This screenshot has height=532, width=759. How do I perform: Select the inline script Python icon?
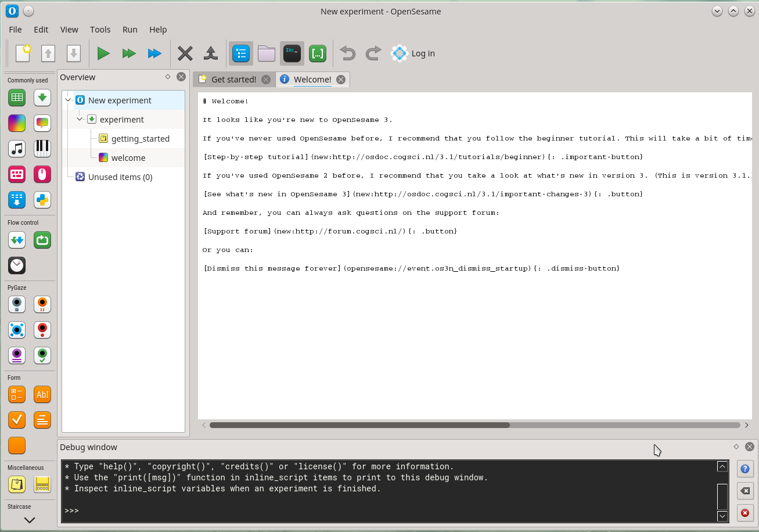pyautogui.click(x=42, y=200)
